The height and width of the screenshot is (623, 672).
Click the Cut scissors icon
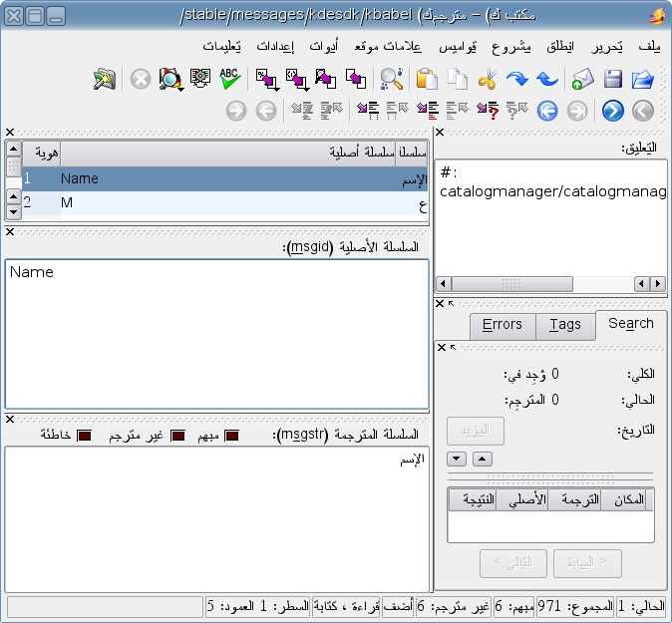(488, 80)
